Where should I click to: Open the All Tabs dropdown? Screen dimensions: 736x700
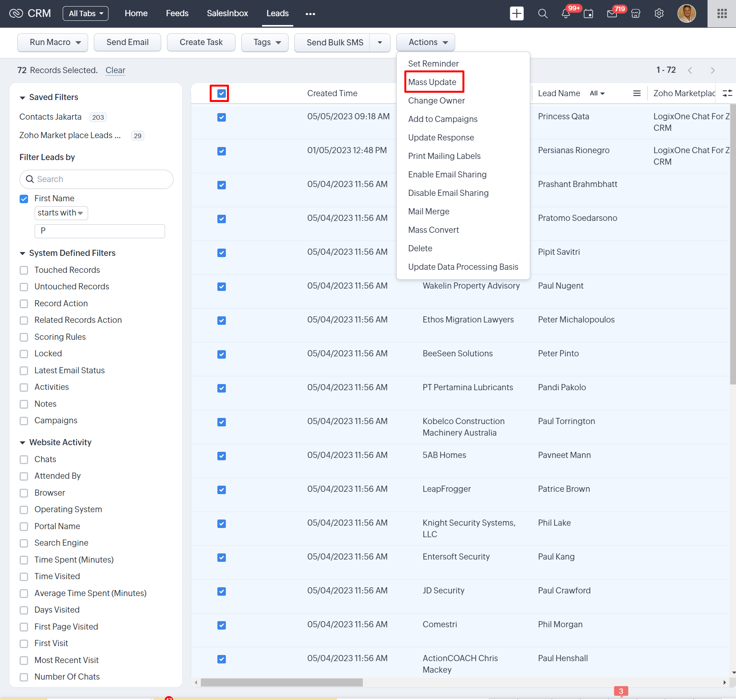coord(85,13)
